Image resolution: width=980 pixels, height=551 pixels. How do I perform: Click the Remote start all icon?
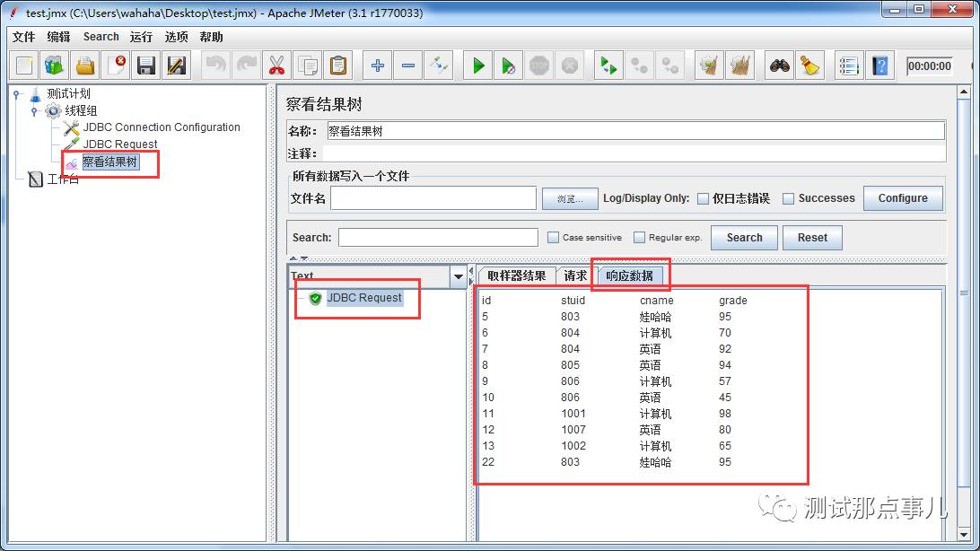pyautogui.click(x=608, y=66)
